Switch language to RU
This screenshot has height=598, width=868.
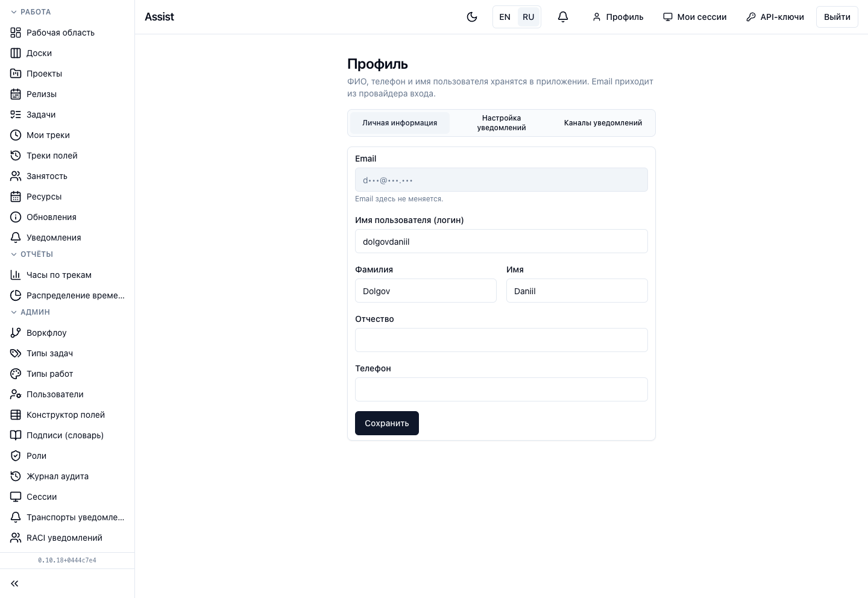click(x=528, y=17)
